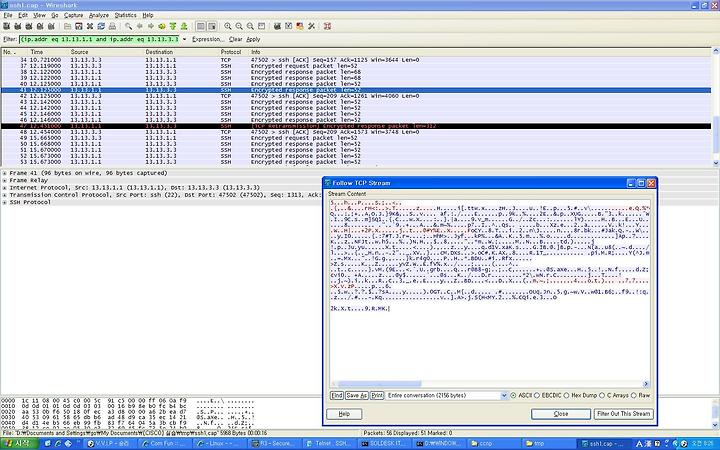Open the Edit menu

point(23,15)
